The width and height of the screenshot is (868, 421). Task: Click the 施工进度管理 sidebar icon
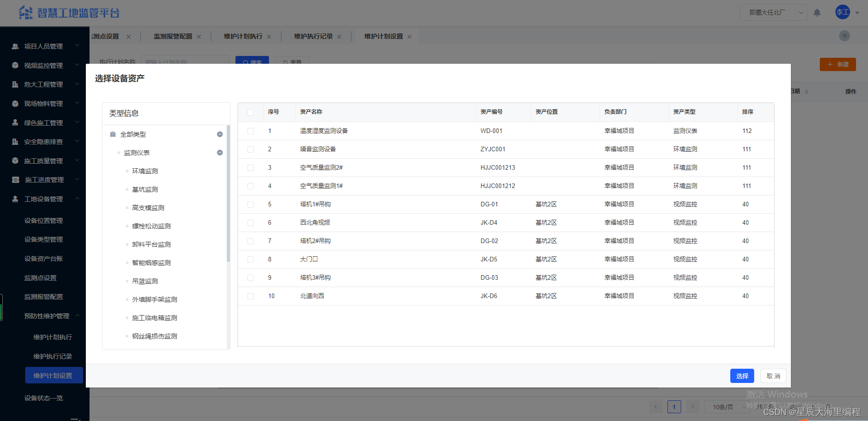pos(16,180)
